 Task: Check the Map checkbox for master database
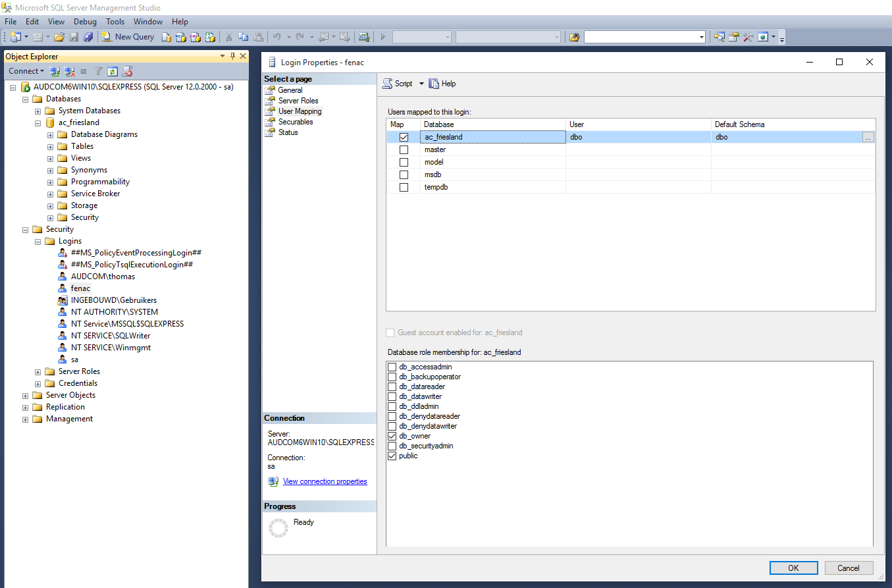pos(404,149)
